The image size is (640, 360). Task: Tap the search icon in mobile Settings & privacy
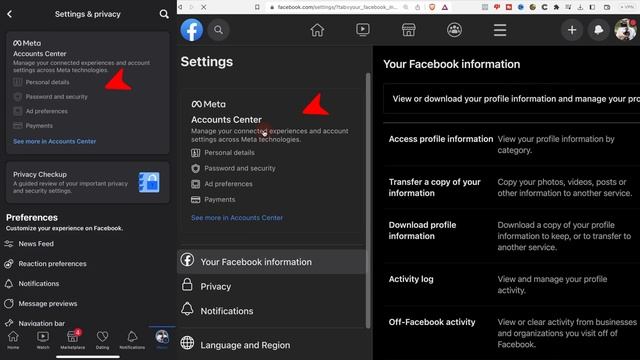(x=164, y=14)
